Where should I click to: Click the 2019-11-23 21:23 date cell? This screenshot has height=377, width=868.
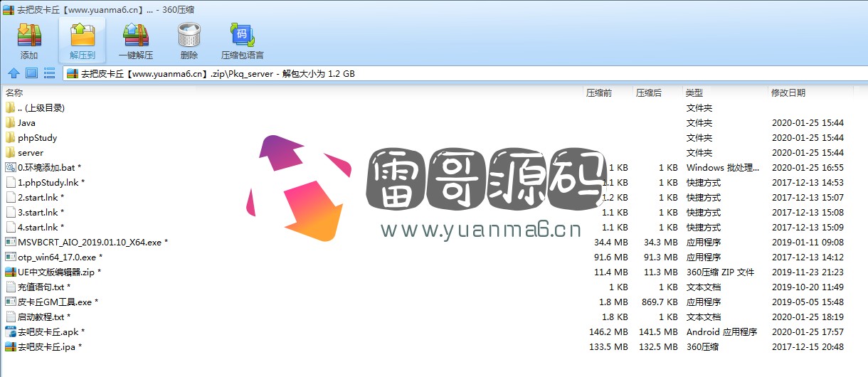pos(808,272)
